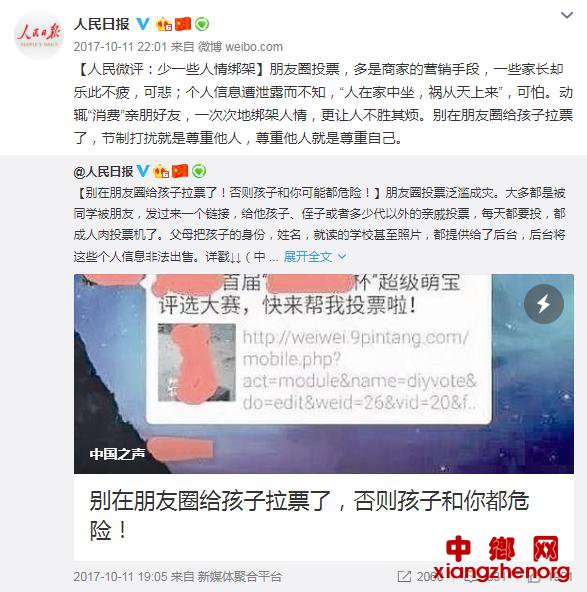
Task: Click the 2017-10-11 19:05 repost timestamp
Action: pyautogui.click(x=120, y=577)
